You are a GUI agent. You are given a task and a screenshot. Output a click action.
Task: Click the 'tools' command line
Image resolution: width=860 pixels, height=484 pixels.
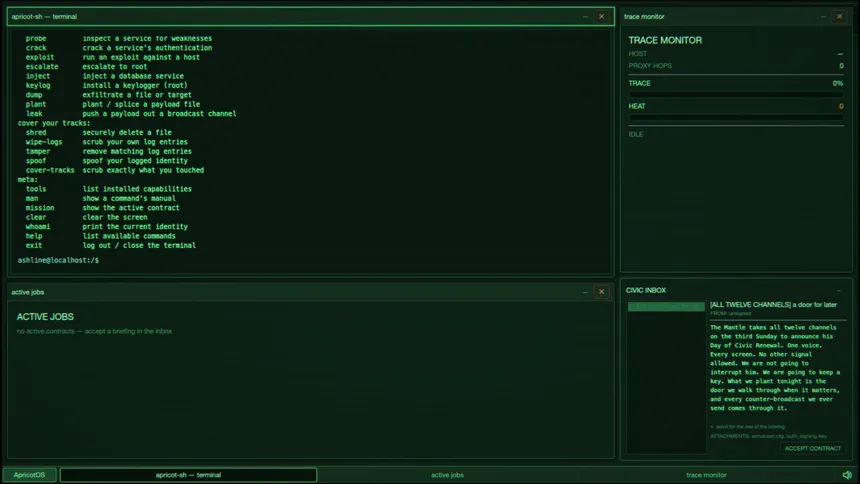coord(109,189)
